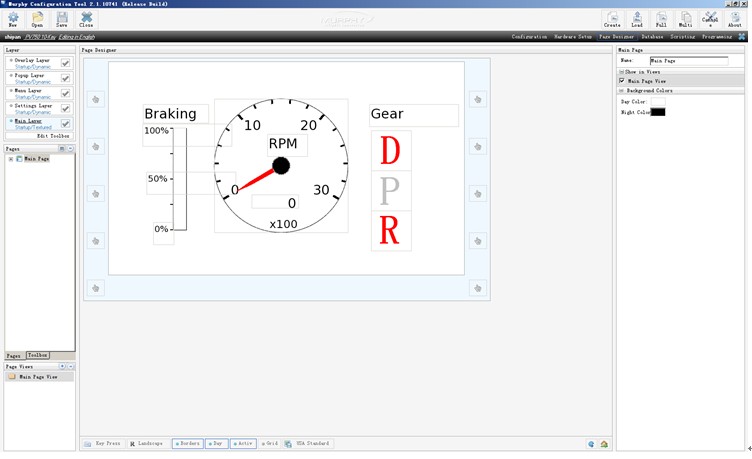Open the About icon
The height and width of the screenshot is (459, 752).
coord(735,19)
